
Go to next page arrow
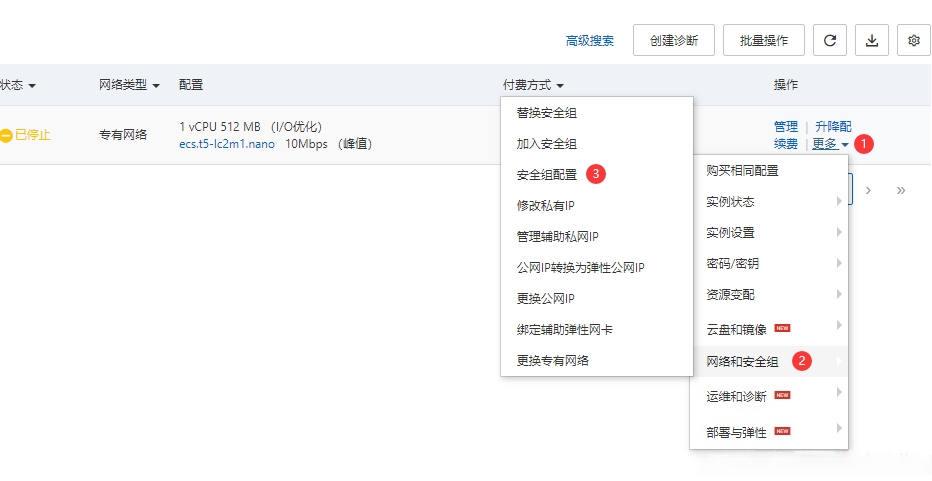click(x=868, y=190)
